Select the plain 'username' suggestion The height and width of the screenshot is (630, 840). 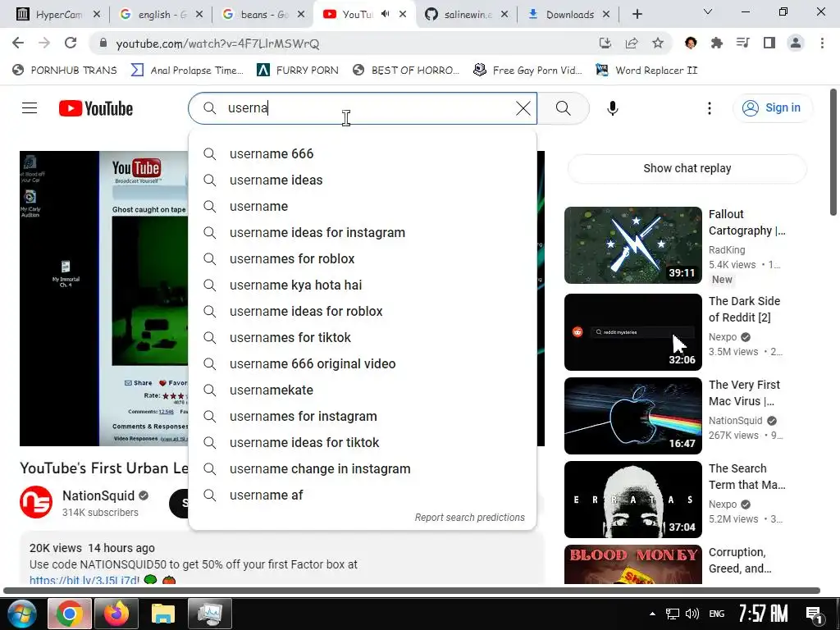362,206
